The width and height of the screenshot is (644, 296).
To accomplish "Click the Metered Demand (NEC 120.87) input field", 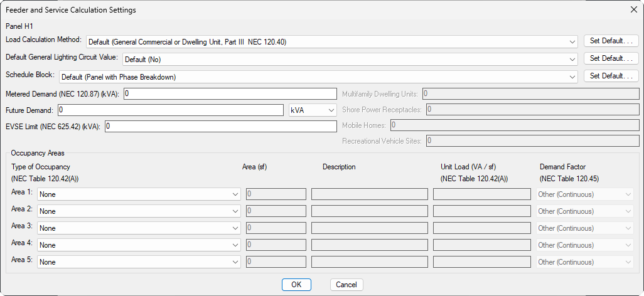I will [x=230, y=93].
